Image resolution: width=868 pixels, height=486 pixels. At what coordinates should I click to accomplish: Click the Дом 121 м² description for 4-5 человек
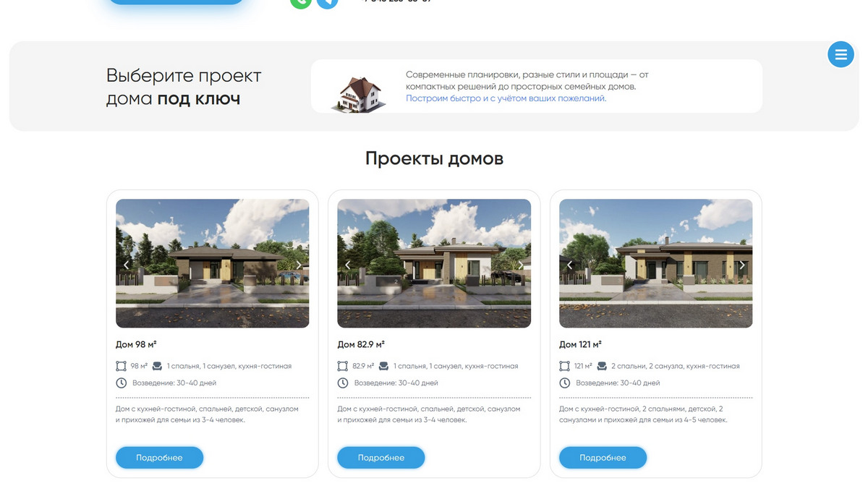pos(643,414)
